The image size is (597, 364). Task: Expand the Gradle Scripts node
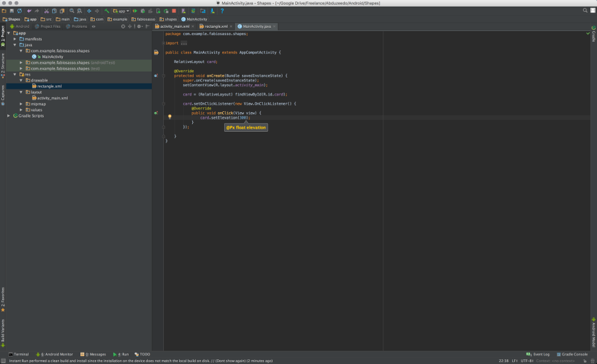click(9, 116)
